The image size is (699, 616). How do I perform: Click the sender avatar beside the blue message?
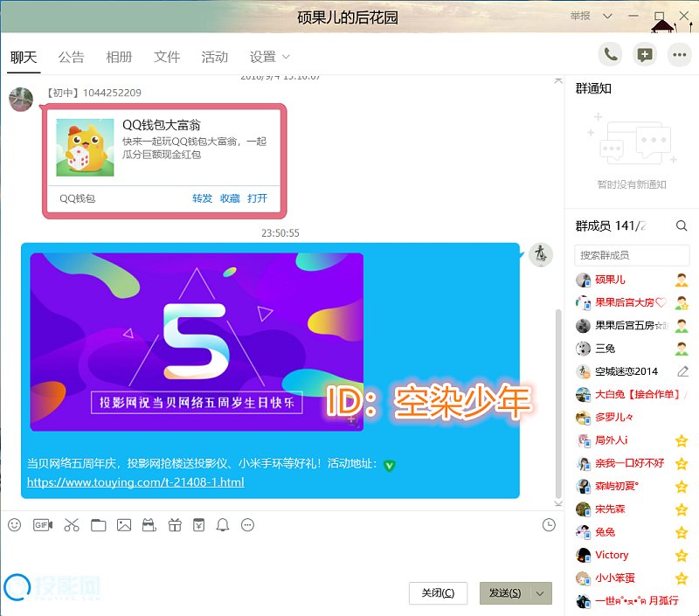pyautogui.click(x=541, y=255)
